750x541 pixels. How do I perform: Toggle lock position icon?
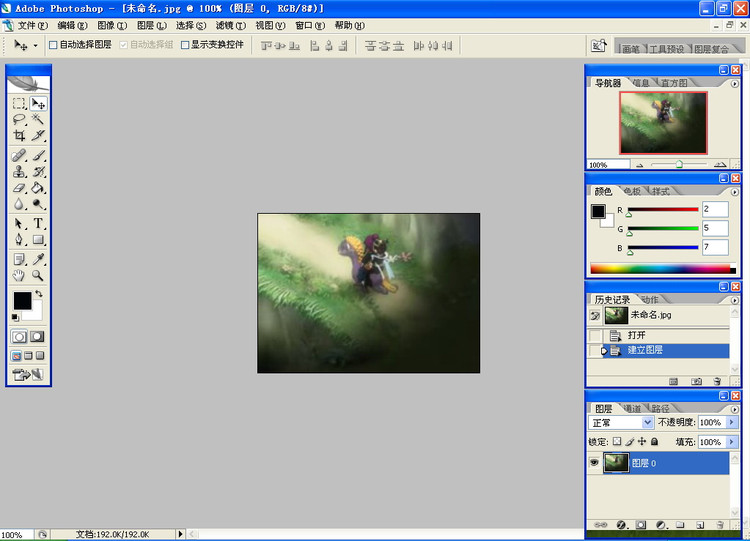(x=642, y=442)
